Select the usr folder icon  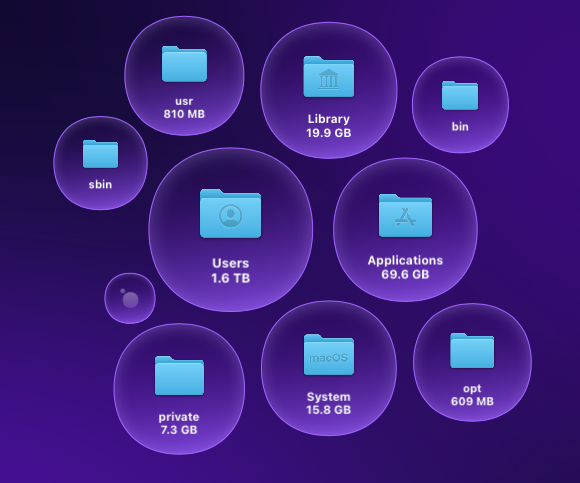click(184, 64)
